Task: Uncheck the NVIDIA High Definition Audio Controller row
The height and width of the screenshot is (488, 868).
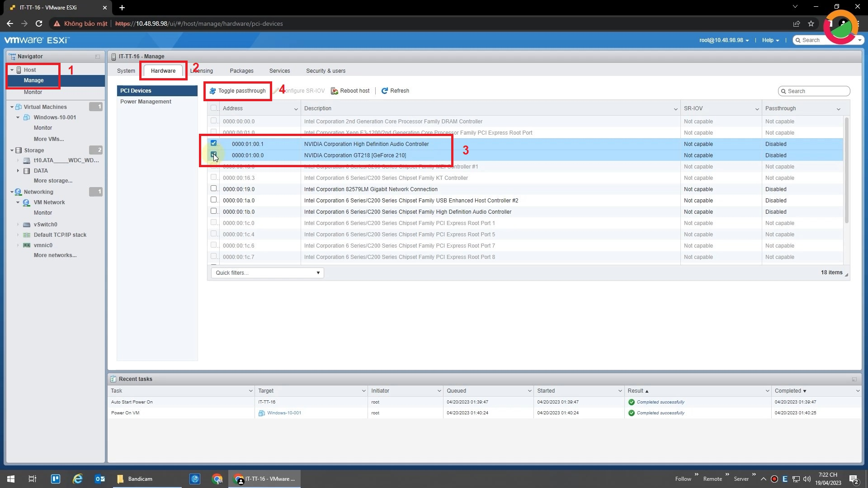Action: pyautogui.click(x=213, y=143)
